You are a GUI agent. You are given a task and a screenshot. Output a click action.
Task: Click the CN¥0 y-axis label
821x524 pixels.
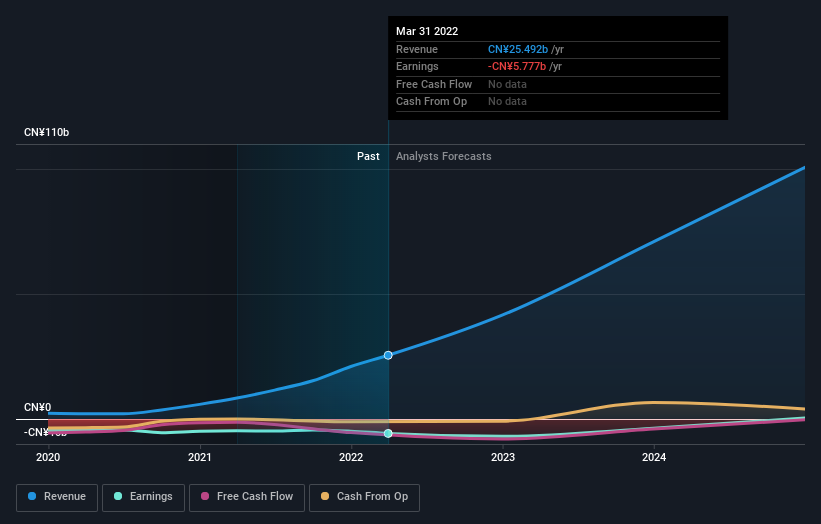[37, 407]
